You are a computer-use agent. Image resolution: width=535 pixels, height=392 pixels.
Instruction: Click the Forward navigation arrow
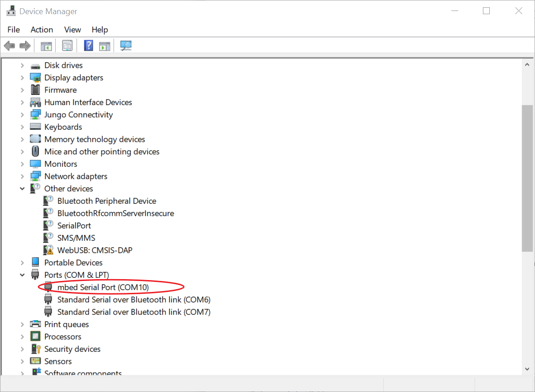click(x=25, y=45)
